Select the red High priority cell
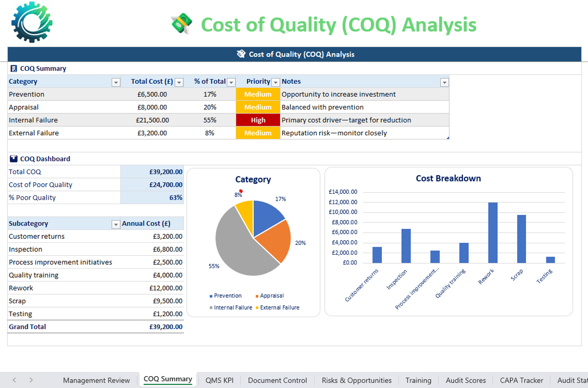Image resolution: width=588 pixels, height=388 pixels. [x=258, y=120]
